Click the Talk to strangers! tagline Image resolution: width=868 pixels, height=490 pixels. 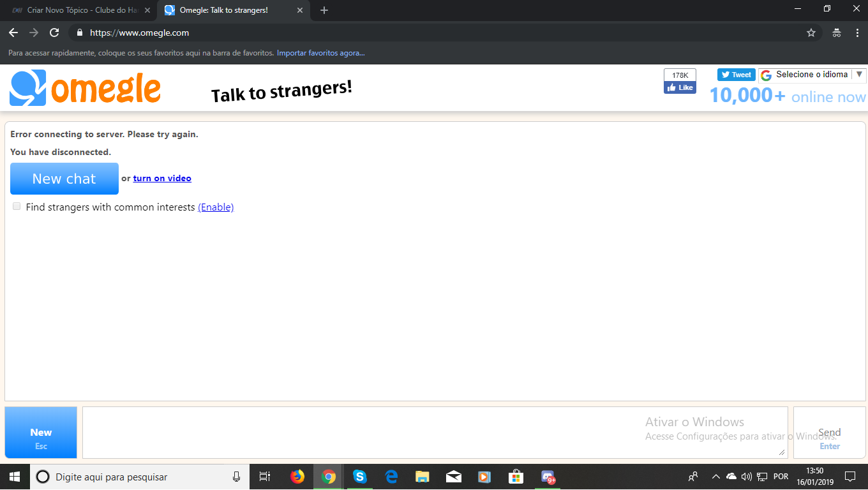(281, 92)
